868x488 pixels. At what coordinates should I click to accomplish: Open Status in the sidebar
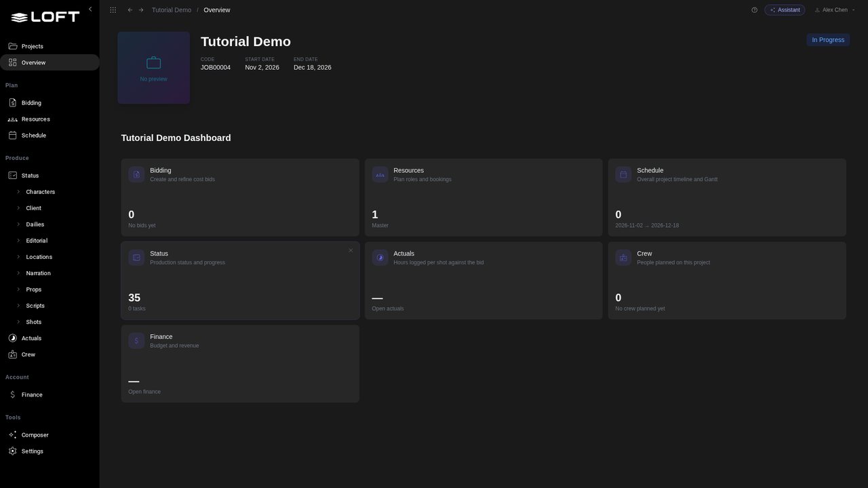pos(50,176)
